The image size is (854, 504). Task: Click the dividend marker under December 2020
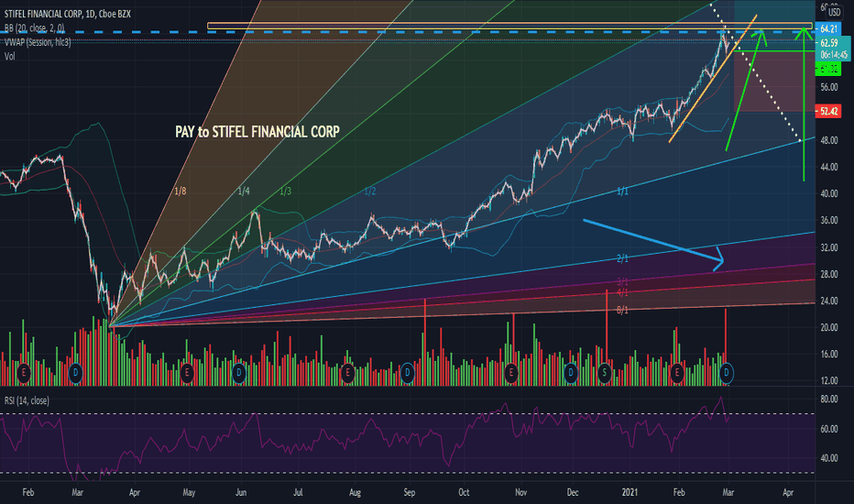570,373
